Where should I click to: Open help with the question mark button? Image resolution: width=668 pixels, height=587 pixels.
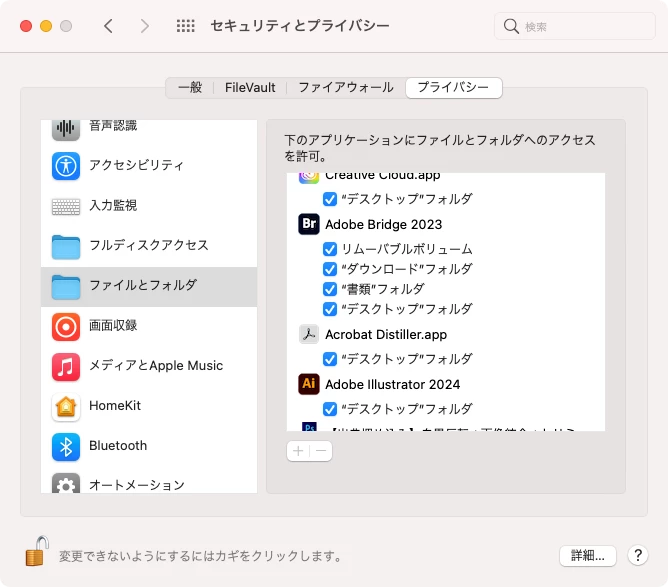[638, 555]
